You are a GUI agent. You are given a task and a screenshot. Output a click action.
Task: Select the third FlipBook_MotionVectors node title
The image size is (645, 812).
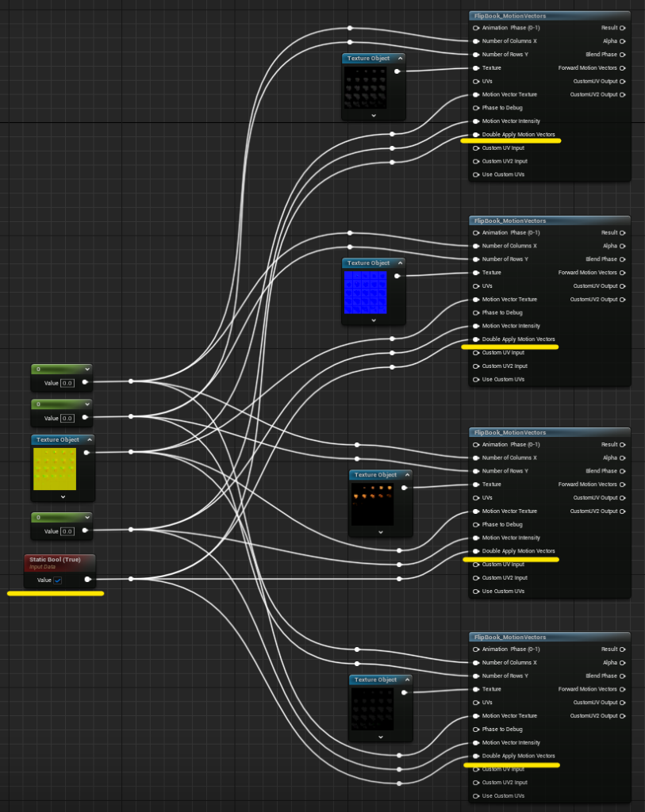click(x=510, y=432)
